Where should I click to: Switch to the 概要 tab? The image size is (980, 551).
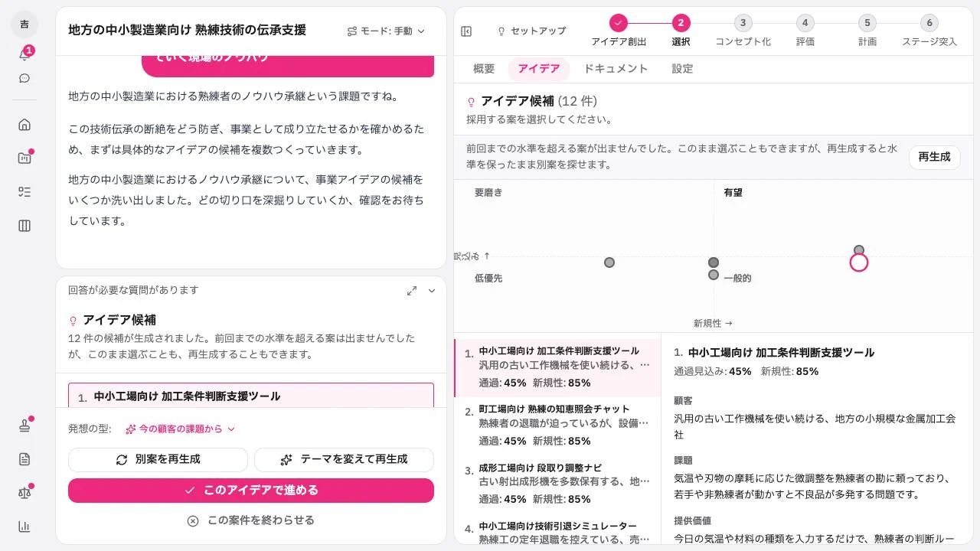click(x=484, y=69)
